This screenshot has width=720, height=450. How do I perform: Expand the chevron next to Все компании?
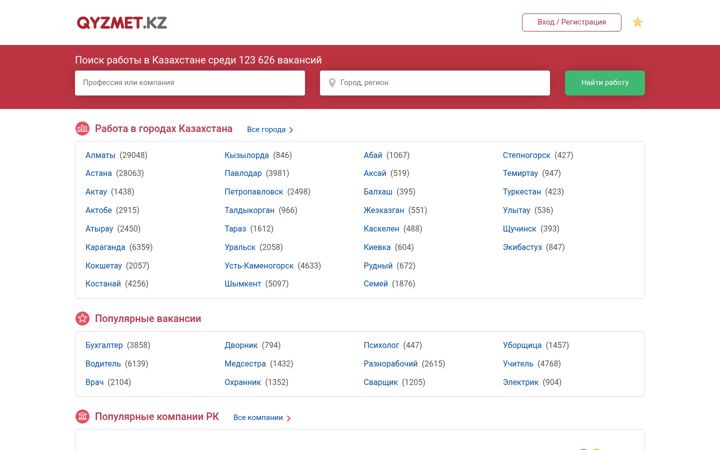[x=288, y=418]
